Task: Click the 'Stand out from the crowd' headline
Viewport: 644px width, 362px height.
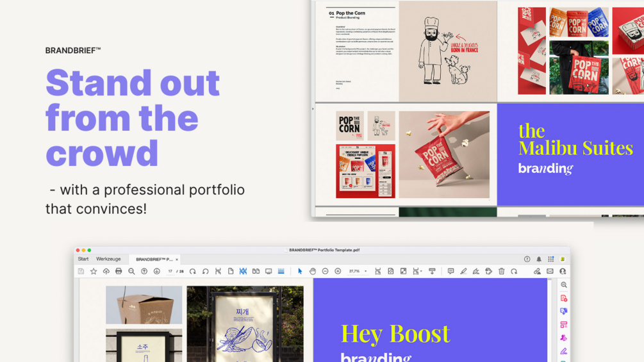Action: (x=133, y=118)
